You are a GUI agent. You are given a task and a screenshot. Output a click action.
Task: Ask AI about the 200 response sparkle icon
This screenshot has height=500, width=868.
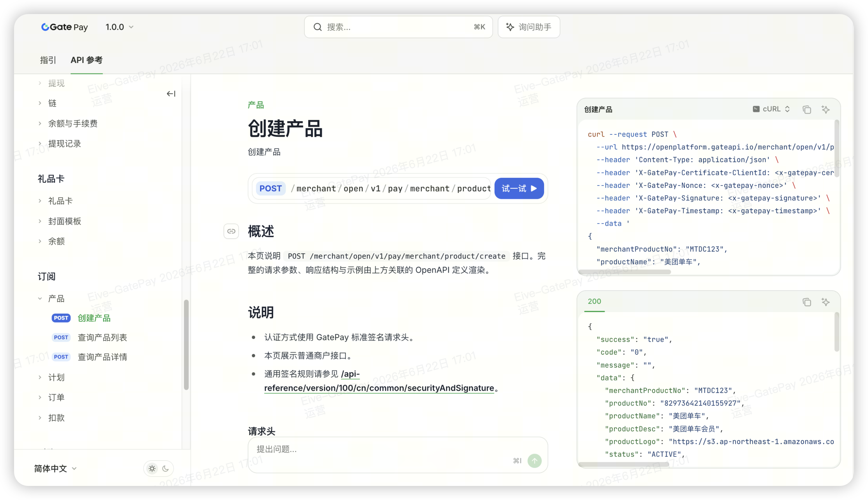pos(825,302)
